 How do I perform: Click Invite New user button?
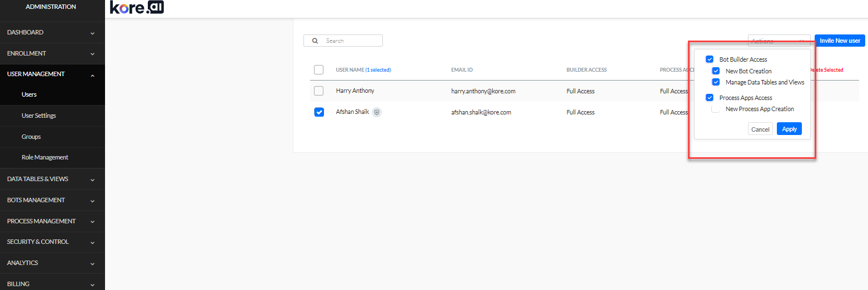pos(840,41)
